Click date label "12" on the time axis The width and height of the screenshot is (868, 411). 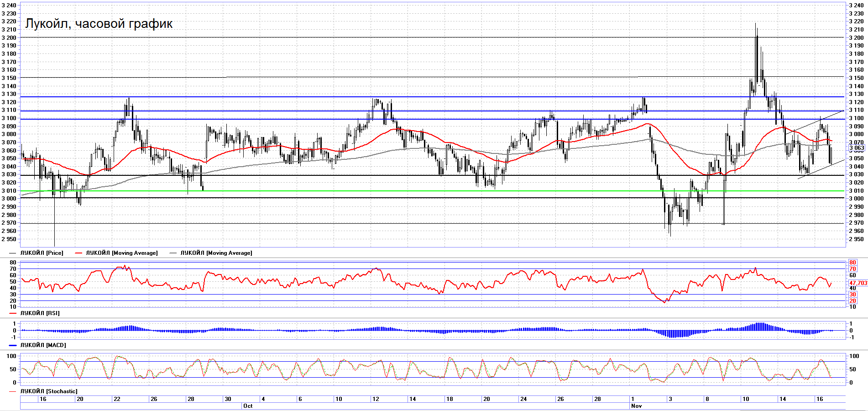click(x=376, y=399)
